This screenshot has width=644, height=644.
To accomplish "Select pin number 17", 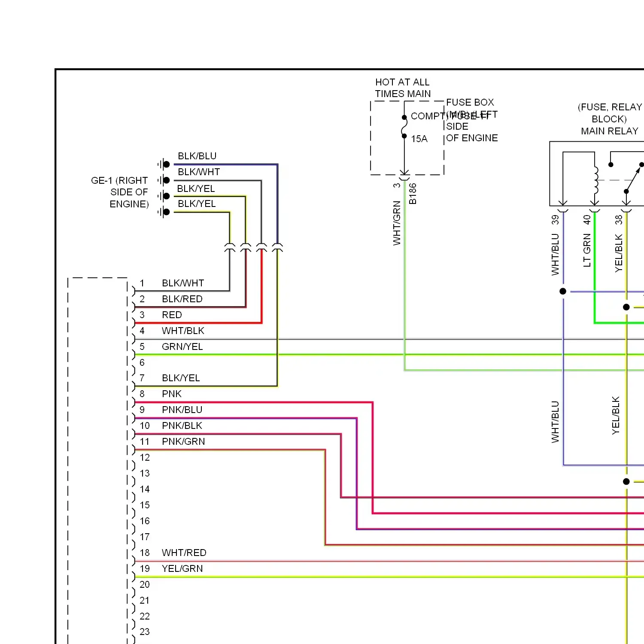I will tap(145, 537).
